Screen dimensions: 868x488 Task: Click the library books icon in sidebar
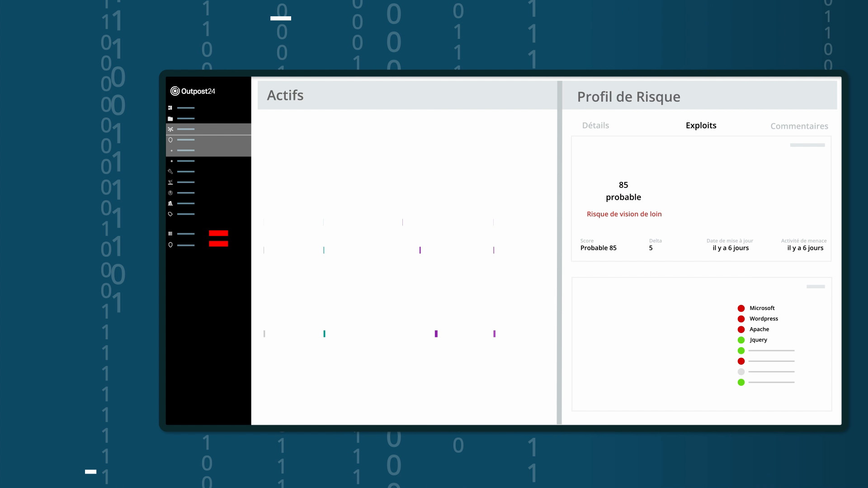coord(170,204)
